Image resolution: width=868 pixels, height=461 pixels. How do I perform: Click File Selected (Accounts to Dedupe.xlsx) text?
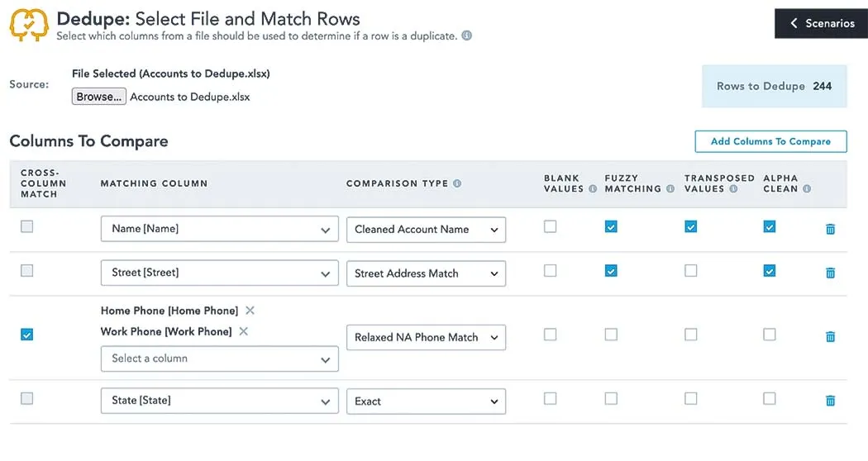coord(171,74)
